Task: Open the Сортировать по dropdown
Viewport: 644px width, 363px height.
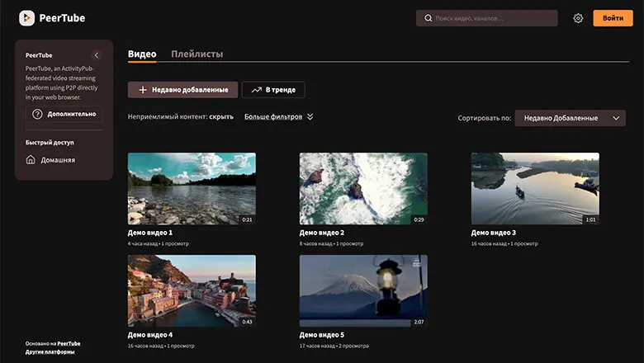Action: click(570, 118)
